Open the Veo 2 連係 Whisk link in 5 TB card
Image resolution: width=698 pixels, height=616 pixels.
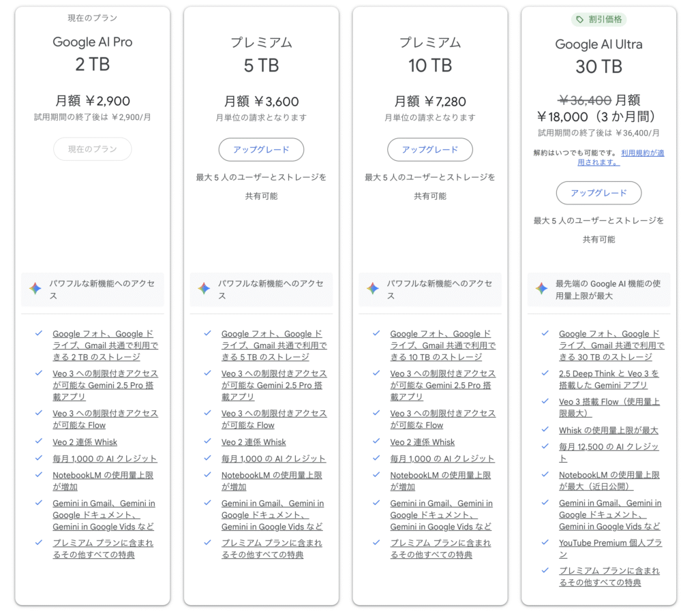tap(254, 442)
